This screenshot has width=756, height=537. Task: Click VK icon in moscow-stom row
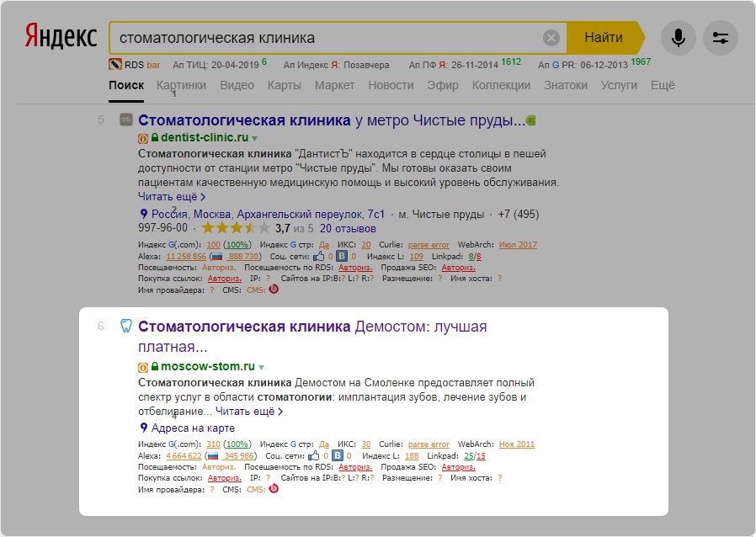click(x=338, y=455)
